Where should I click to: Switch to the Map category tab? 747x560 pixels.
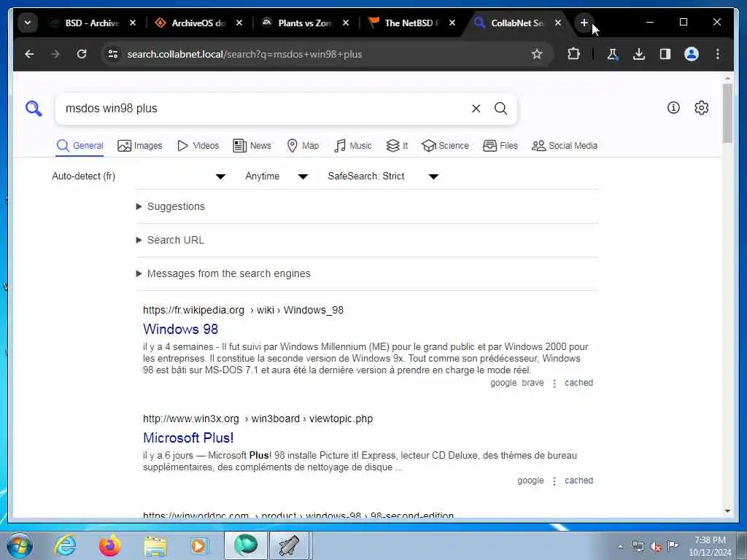[x=303, y=146]
